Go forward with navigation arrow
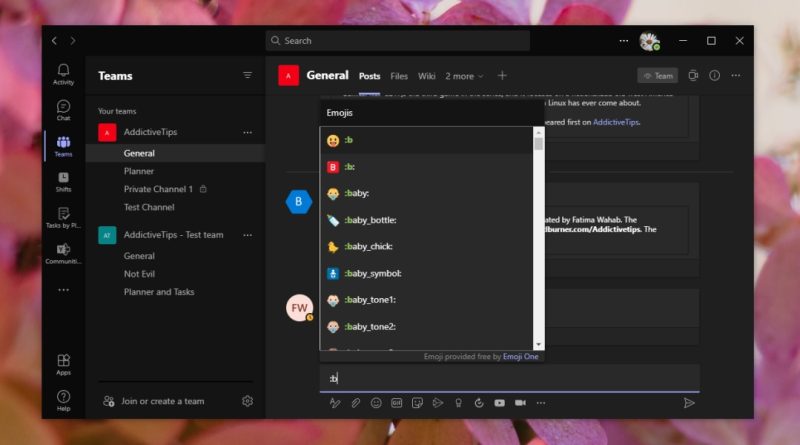Image resolution: width=800 pixels, height=445 pixels. click(x=73, y=40)
